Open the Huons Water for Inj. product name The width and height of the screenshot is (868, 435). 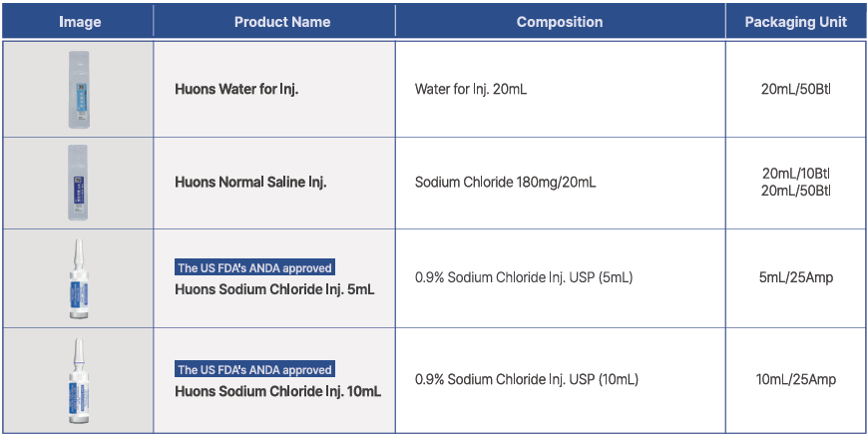pos(236,90)
